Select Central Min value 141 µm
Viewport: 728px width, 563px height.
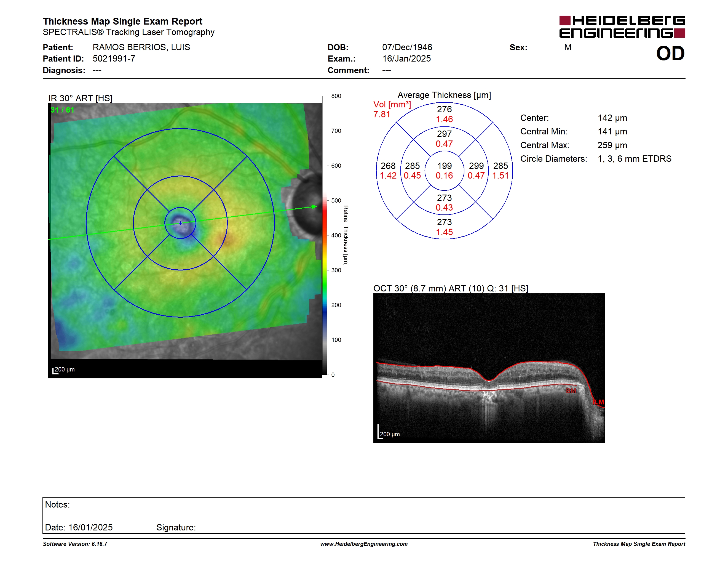pyautogui.click(x=612, y=131)
